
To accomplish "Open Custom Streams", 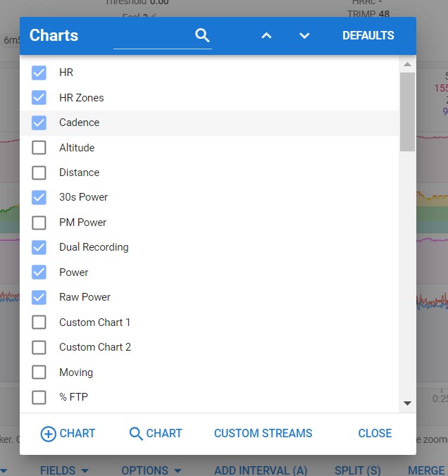I will (x=263, y=434).
